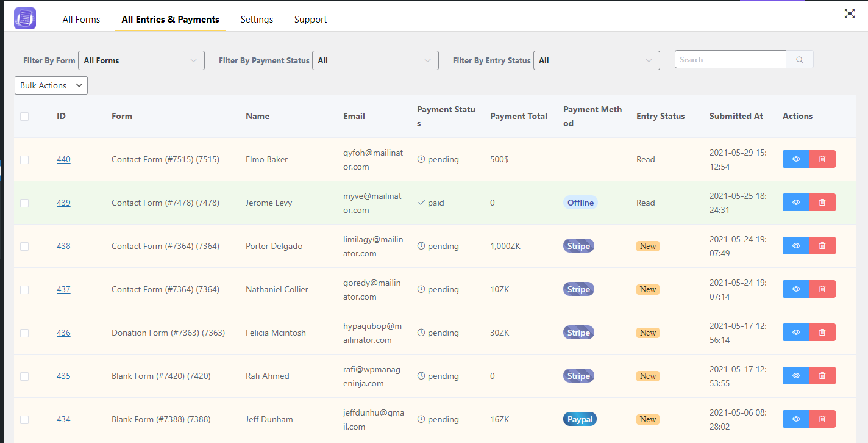Click inside the Search input field
Image resolution: width=868 pixels, height=443 pixels.
(730, 59)
